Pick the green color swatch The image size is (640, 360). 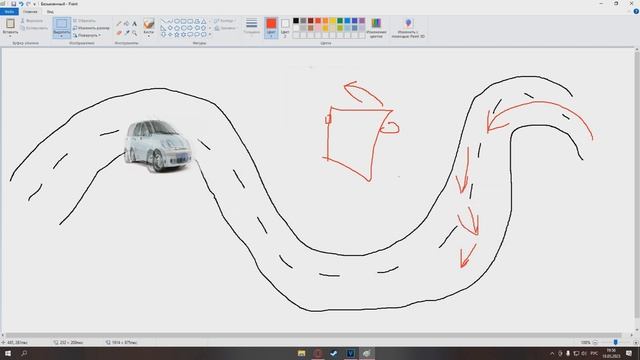[340, 21]
